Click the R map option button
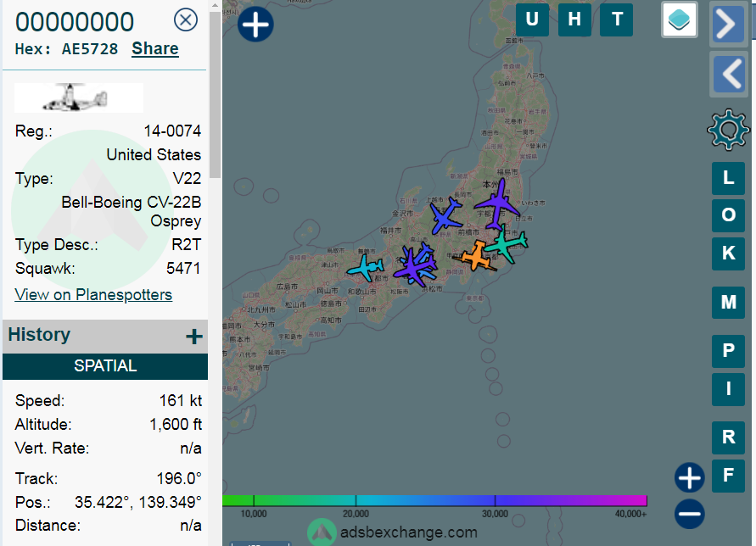 point(729,437)
